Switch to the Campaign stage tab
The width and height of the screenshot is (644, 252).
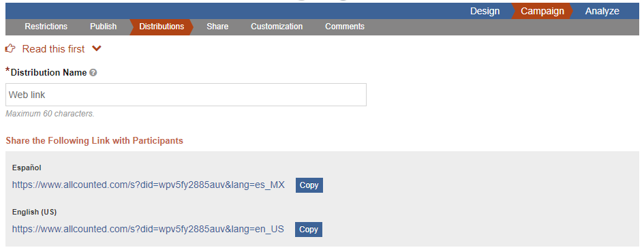coord(542,11)
